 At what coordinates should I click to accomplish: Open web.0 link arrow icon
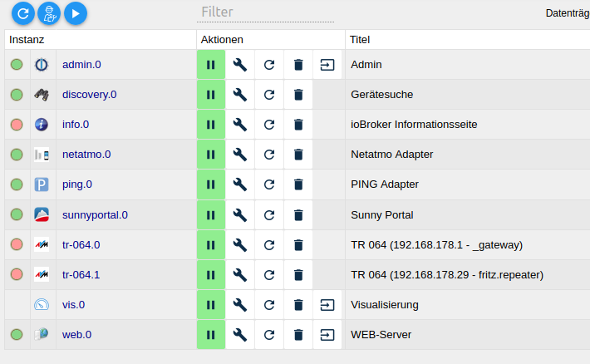[x=327, y=335]
